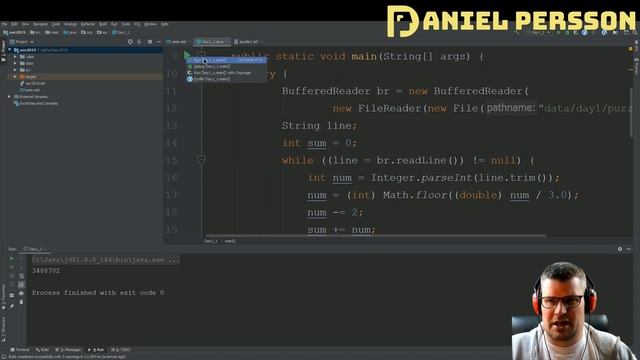Open the Edit menu
The height and width of the screenshot is (360, 640).
pos(14,24)
